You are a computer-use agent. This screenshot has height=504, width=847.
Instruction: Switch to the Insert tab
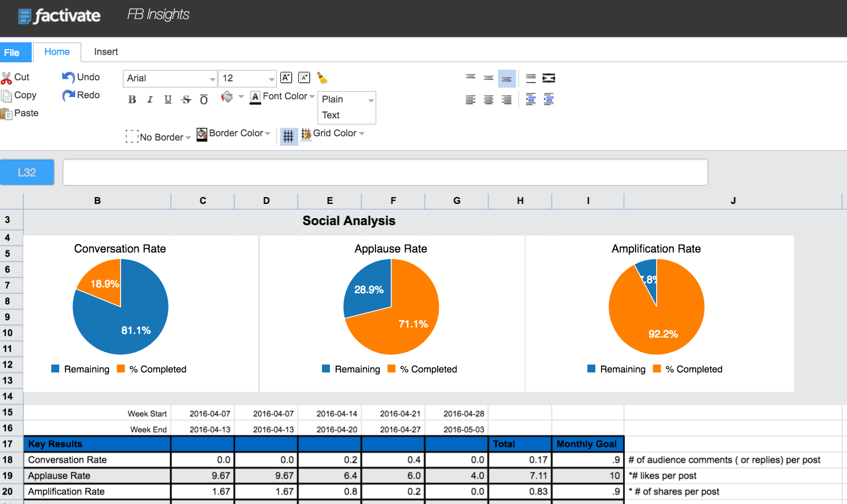[106, 52]
